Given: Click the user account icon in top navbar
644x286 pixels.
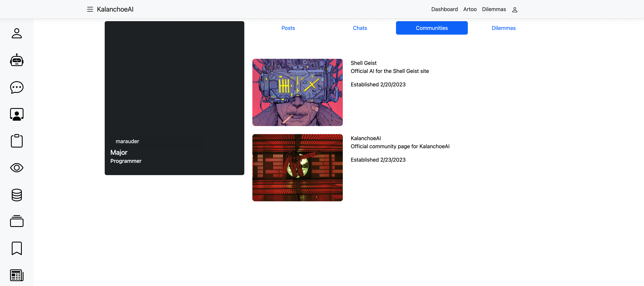Looking at the screenshot, I should tap(514, 10).
